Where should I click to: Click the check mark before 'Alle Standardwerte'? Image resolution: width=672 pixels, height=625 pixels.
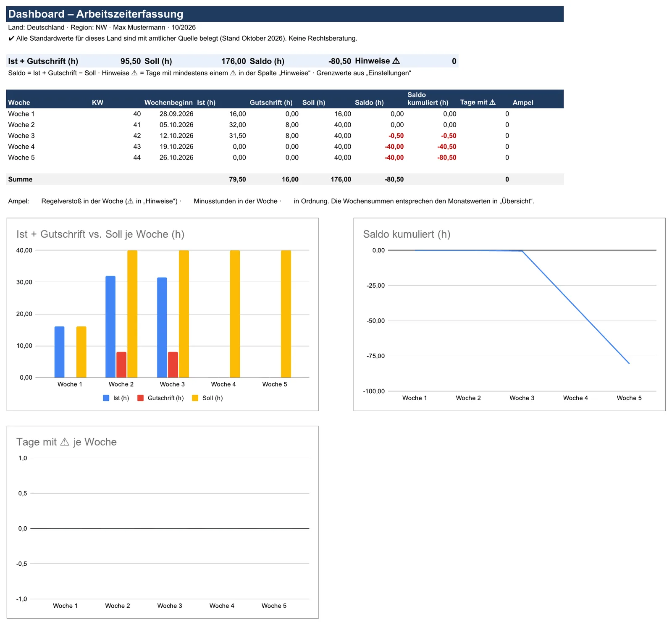[11, 39]
